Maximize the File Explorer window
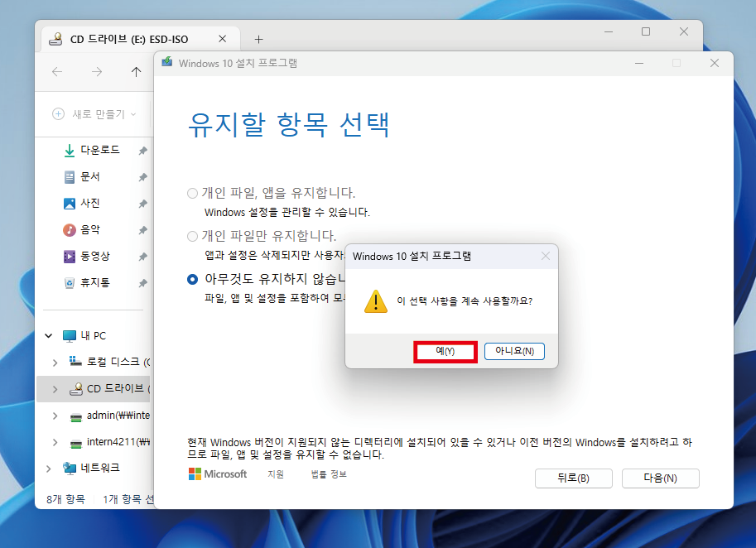This screenshot has height=548, width=756. point(646,31)
